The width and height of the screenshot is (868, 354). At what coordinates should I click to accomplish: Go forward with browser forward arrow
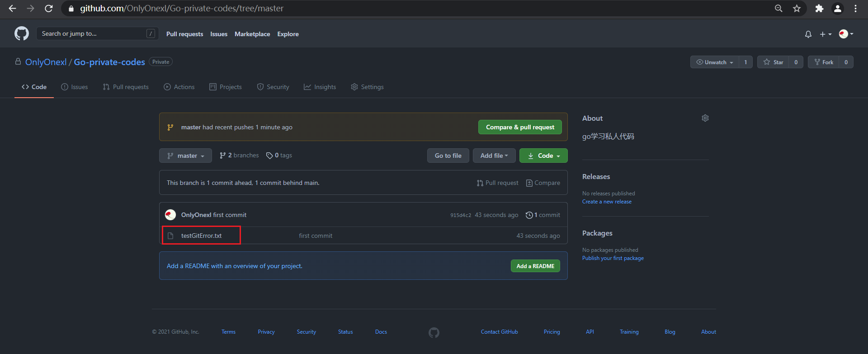click(30, 9)
